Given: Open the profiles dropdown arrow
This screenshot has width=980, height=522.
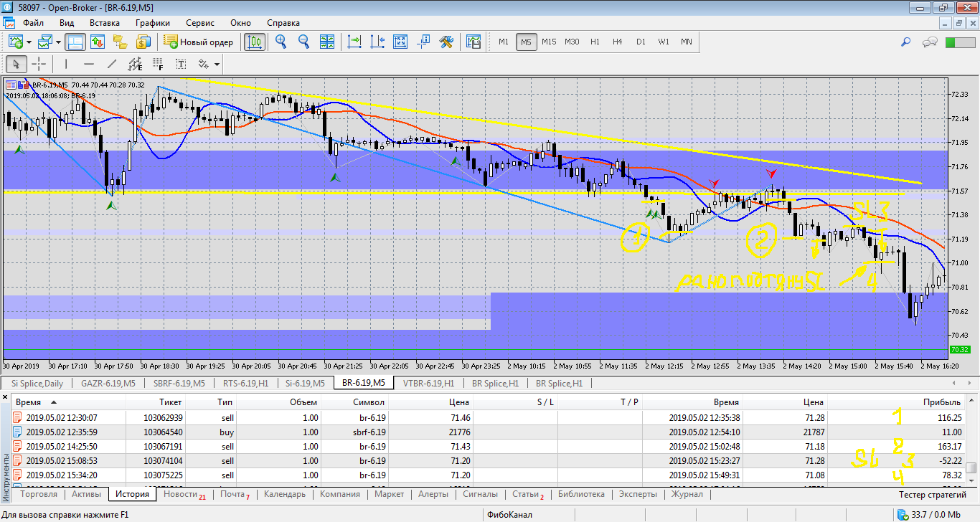Looking at the screenshot, I should pos(60,42).
